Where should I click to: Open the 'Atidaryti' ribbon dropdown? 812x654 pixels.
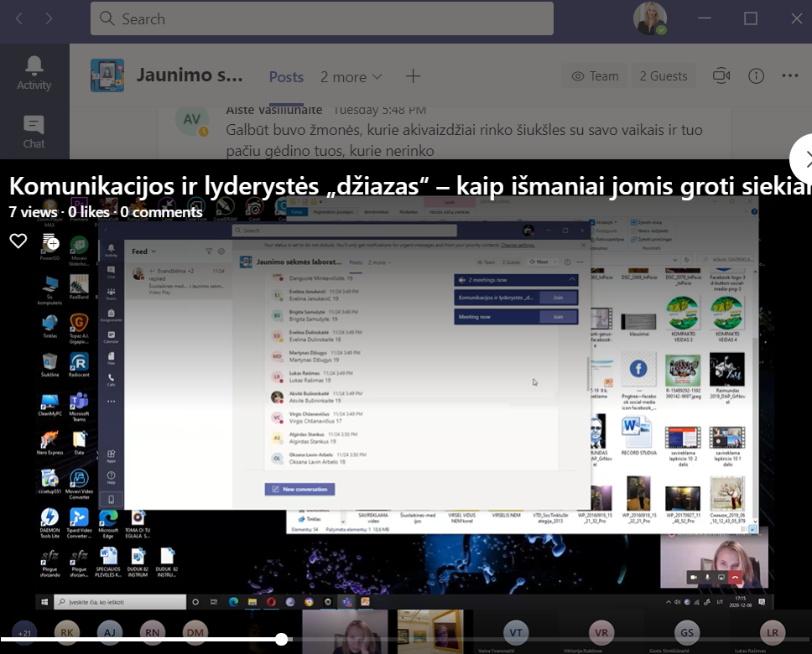click(603, 222)
